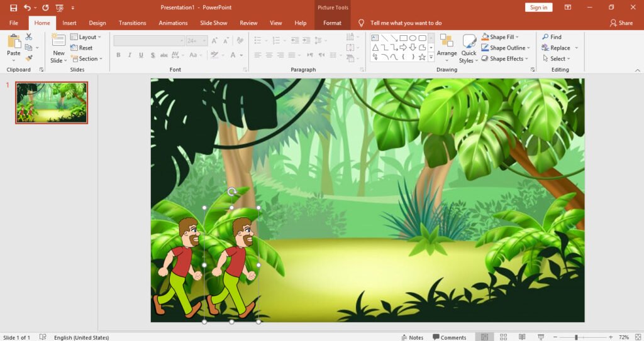Toggle the Notes pane
The width and height of the screenshot is (644, 341).
(412, 337)
